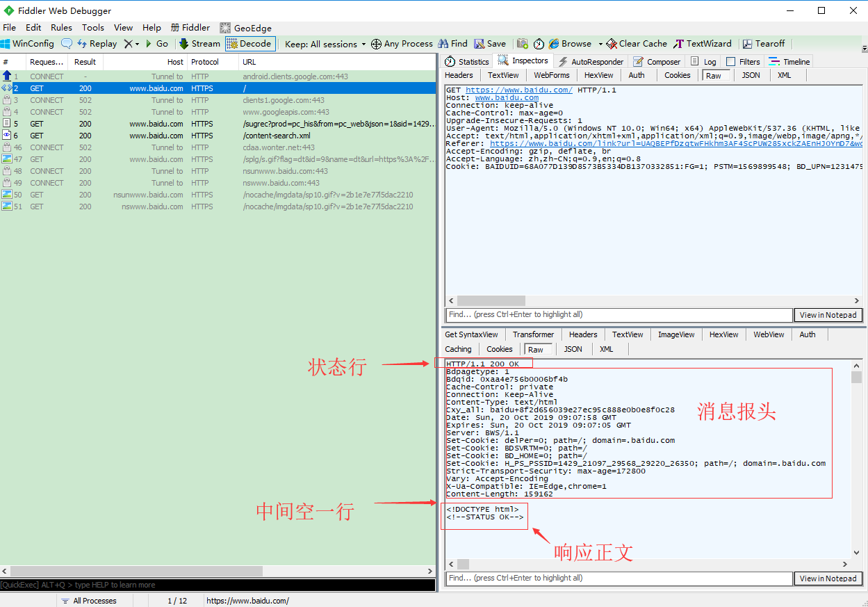Select request WebForms inspector tab
Image resolution: width=868 pixels, height=607 pixels.
[552, 75]
